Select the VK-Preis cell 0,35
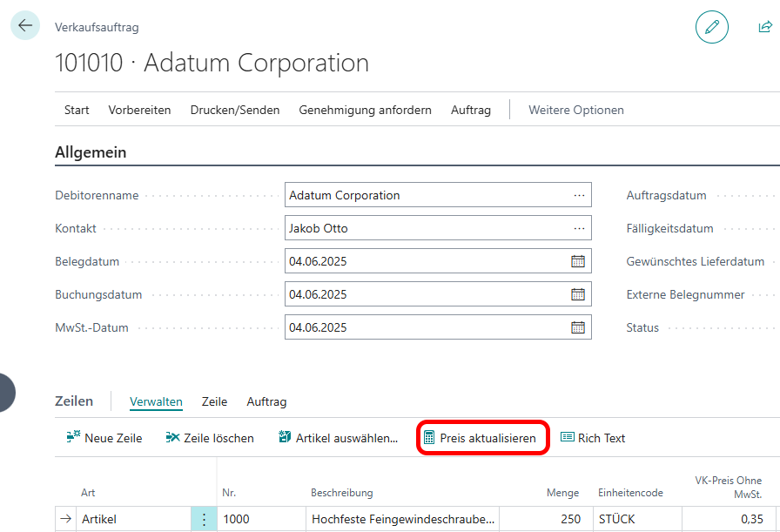Screen dimensions: 780x532 point(729,519)
